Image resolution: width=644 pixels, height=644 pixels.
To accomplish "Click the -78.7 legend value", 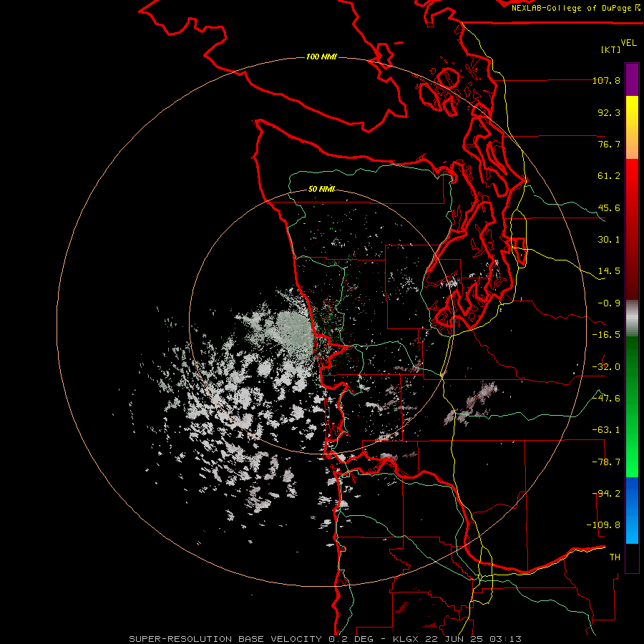I will tap(606, 462).
